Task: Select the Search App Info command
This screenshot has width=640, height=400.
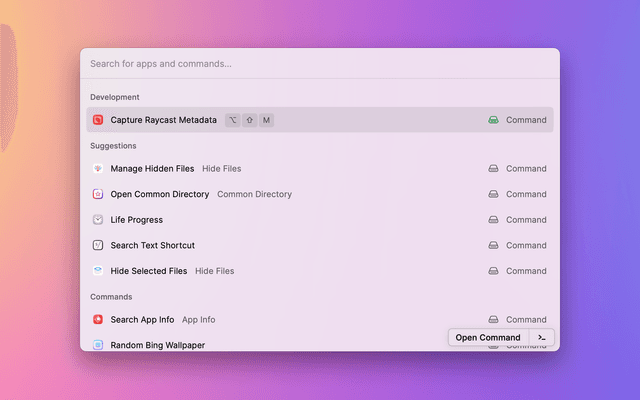Action: tap(142, 320)
